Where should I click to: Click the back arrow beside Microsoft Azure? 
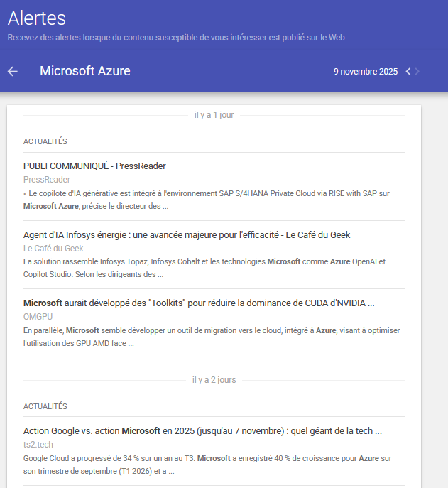[x=12, y=71]
